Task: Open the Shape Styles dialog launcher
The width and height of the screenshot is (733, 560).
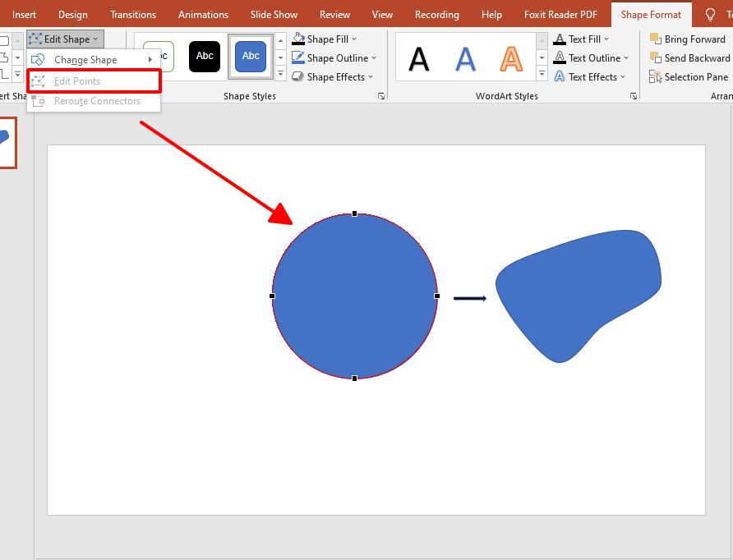Action: tap(380, 95)
